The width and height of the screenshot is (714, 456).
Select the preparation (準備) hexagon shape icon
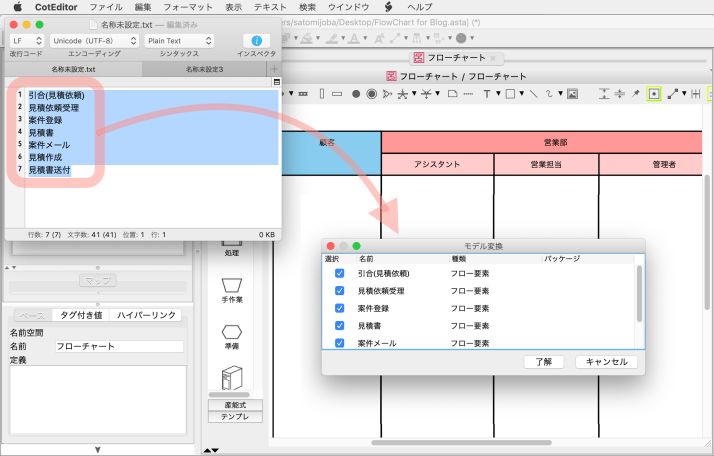point(232,331)
